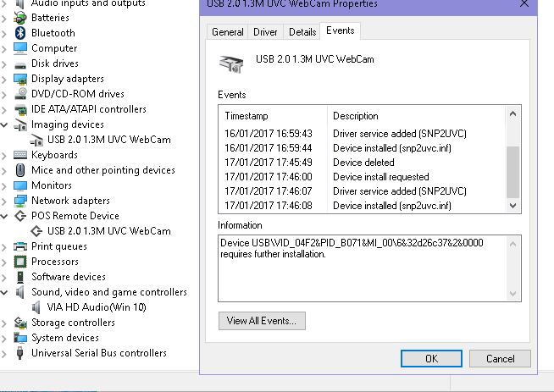
Task: Click the POS Remote Device category icon
Action: click(x=20, y=216)
